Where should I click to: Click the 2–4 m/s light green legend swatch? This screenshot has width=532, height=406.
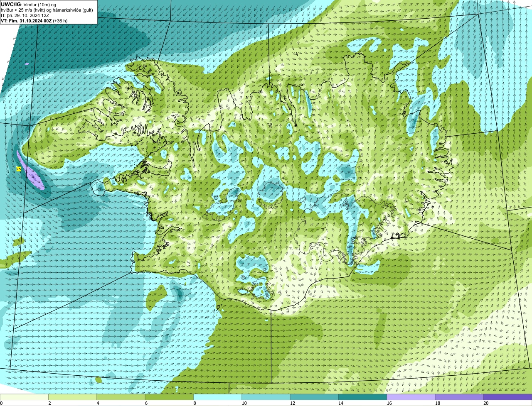(x=73, y=397)
